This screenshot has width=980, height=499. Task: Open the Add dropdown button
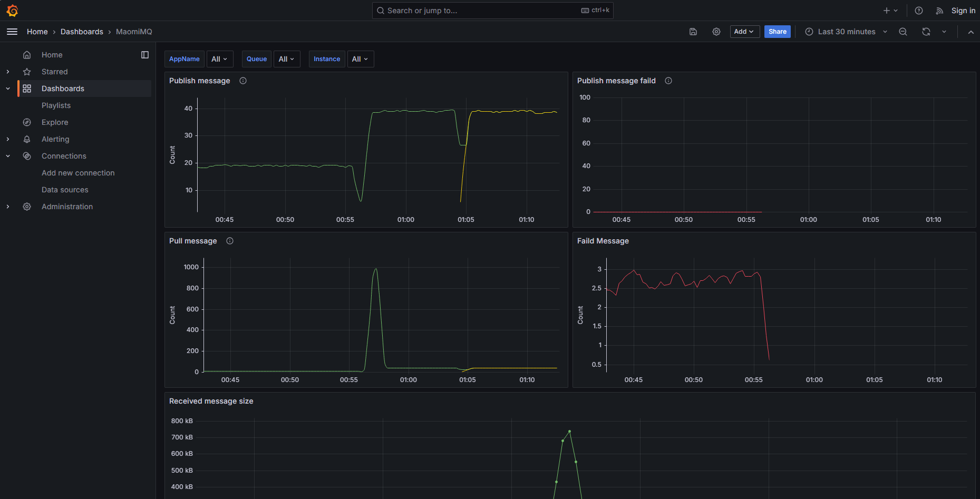pyautogui.click(x=744, y=32)
